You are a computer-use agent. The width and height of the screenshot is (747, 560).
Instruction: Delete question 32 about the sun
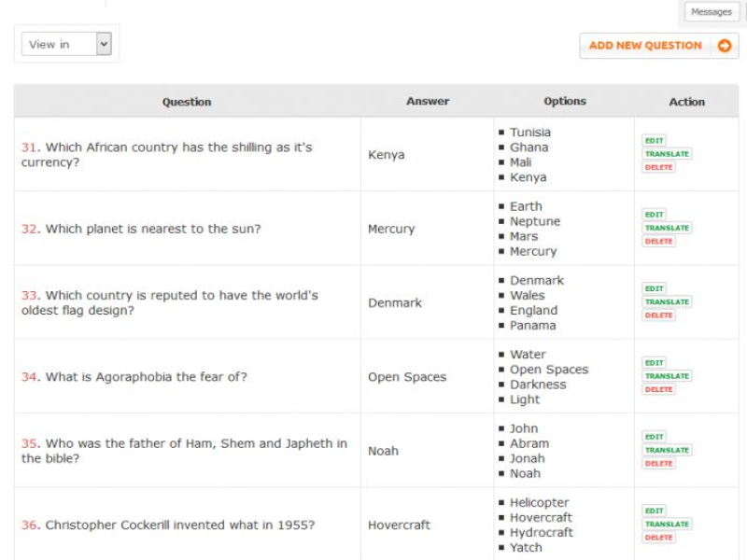(658, 241)
